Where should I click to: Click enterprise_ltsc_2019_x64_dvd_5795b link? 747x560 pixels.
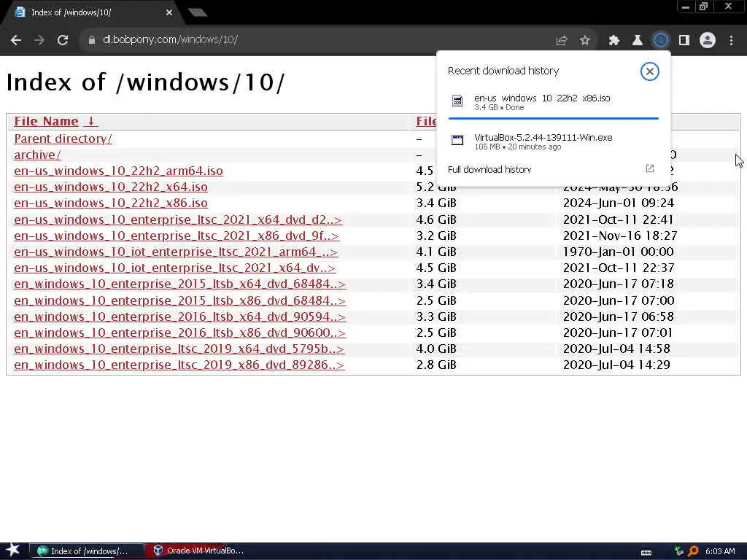[x=179, y=349]
